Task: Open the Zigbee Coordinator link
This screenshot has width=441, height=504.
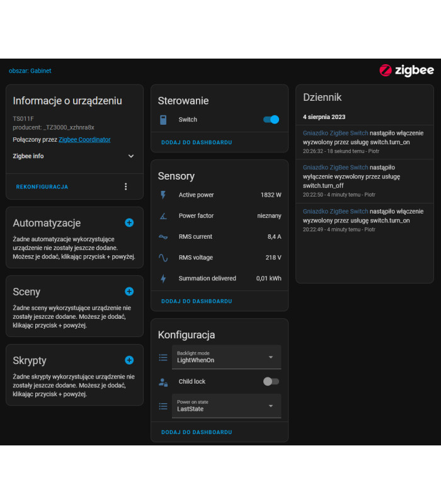Action: click(x=84, y=139)
